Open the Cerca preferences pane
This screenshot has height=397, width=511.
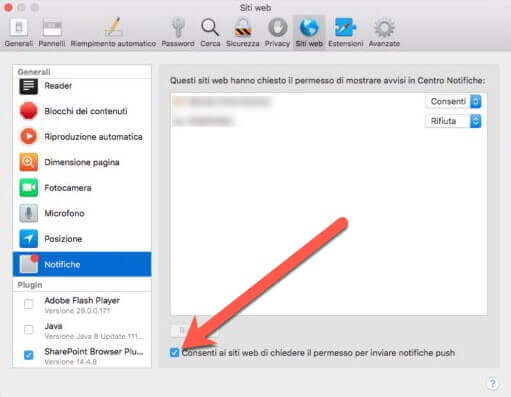point(210,32)
